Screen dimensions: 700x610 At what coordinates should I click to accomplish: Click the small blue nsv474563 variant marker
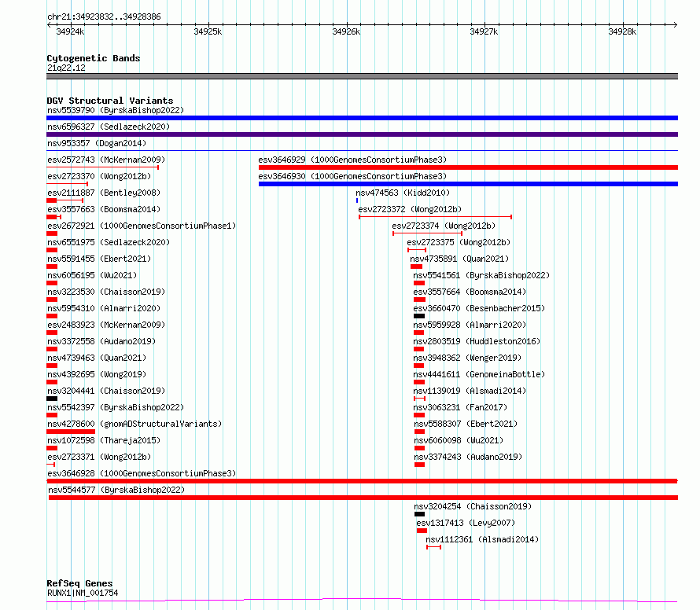point(357,200)
